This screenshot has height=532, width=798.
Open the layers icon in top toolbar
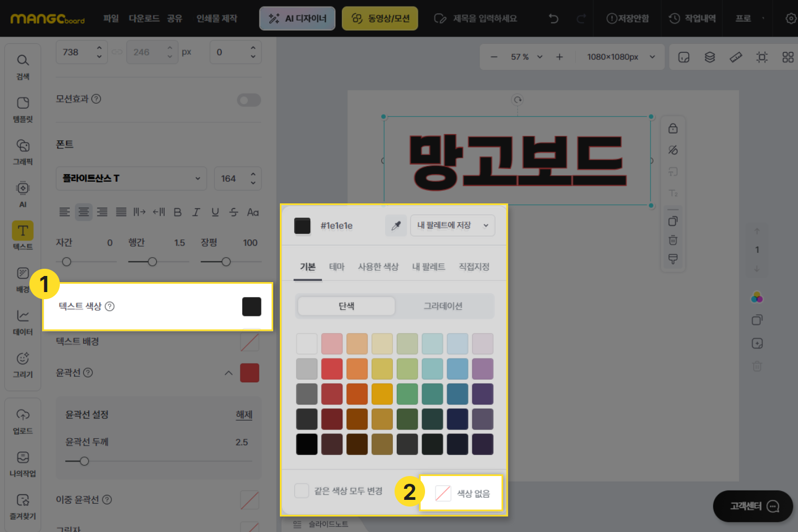pos(709,57)
